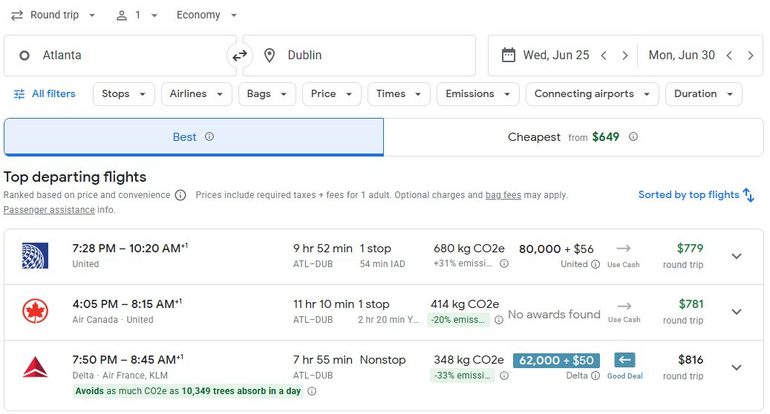Advance the departure date to next day
The image size is (770, 414).
coord(625,56)
